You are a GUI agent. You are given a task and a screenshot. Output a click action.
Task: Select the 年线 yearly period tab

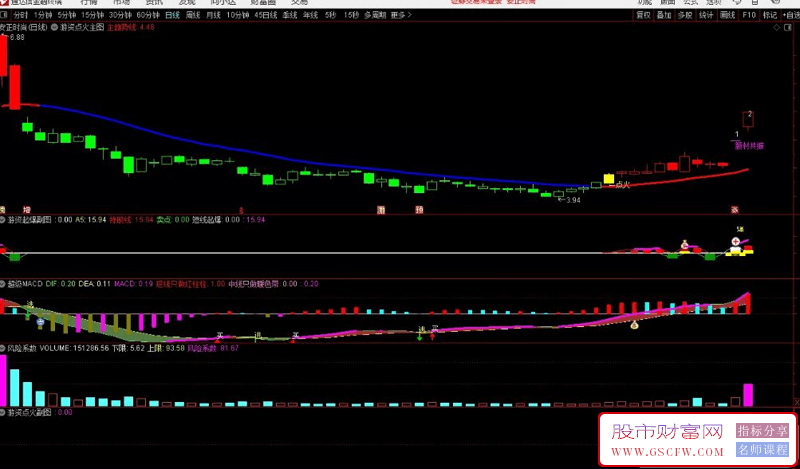(x=310, y=15)
